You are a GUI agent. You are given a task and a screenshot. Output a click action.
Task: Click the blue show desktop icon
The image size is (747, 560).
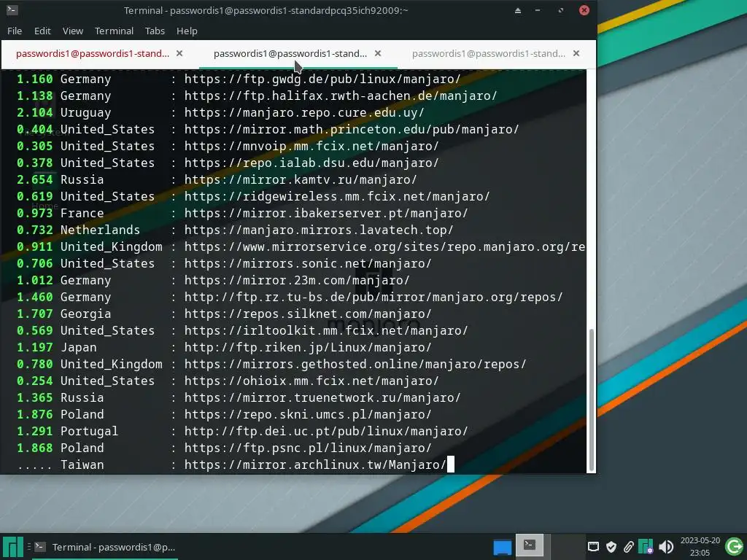(502, 547)
